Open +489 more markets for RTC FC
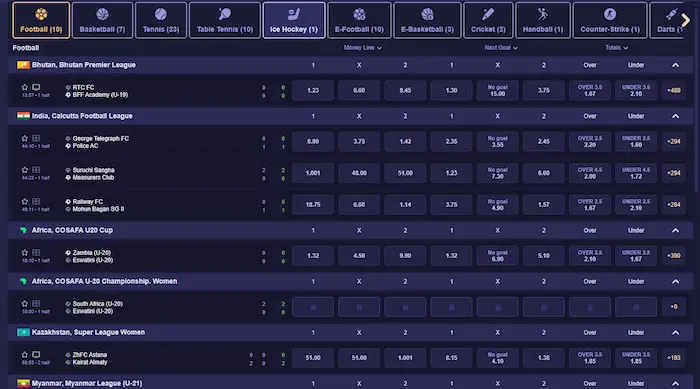Image resolution: width=700 pixels, height=389 pixels. click(674, 90)
